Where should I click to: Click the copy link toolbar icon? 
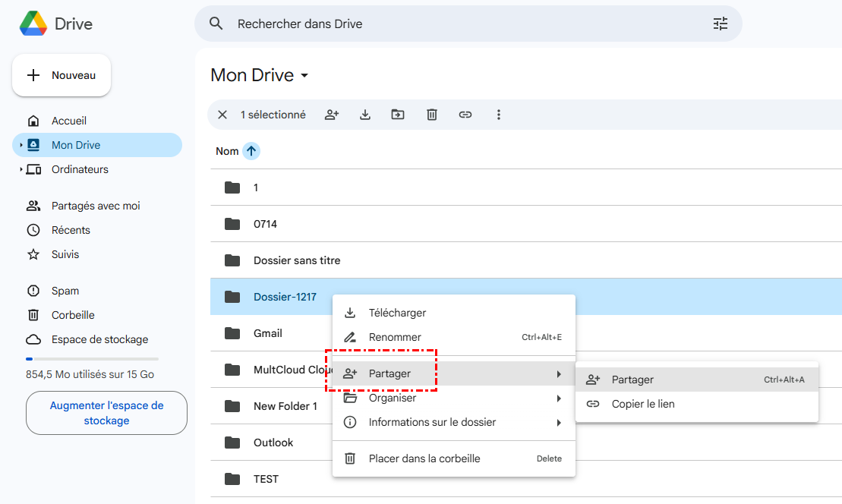(x=465, y=115)
